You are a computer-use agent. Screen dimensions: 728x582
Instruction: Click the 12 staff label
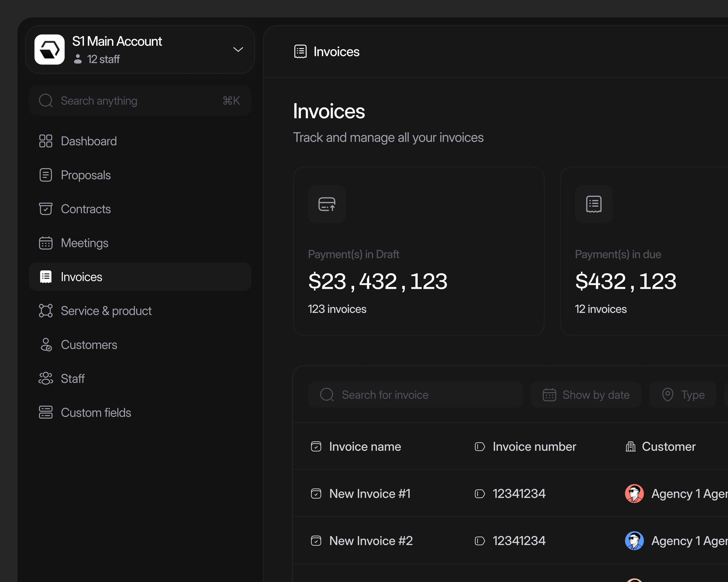click(x=103, y=59)
